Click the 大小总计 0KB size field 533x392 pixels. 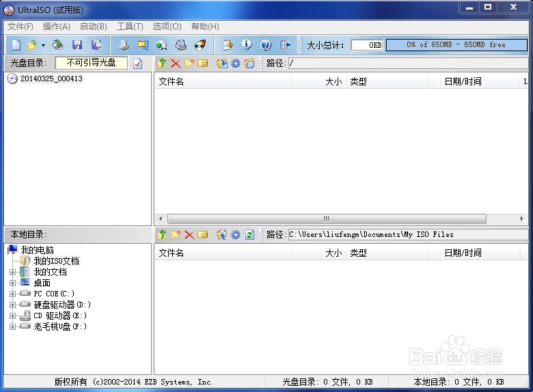[x=367, y=45]
